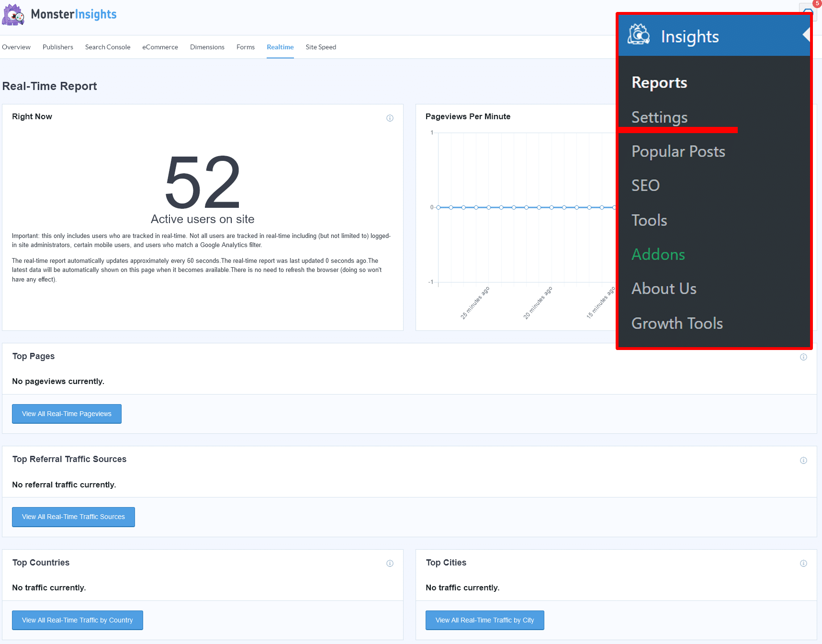
Task: Select Popular Posts in the Insights menu
Action: click(678, 151)
